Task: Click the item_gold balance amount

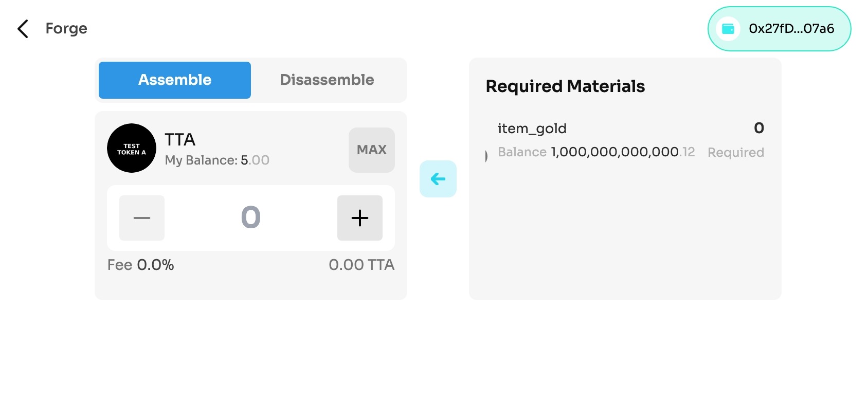Action: (623, 152)
